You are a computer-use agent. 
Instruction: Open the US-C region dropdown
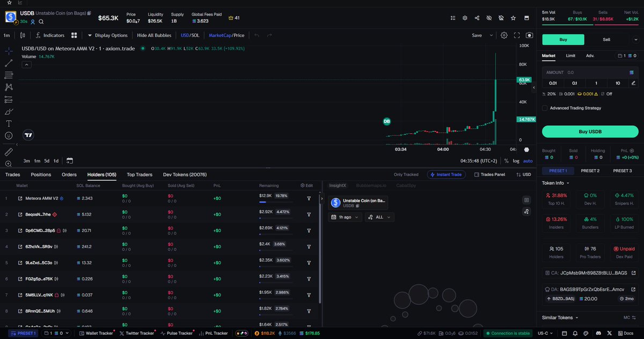click(546, 333)
